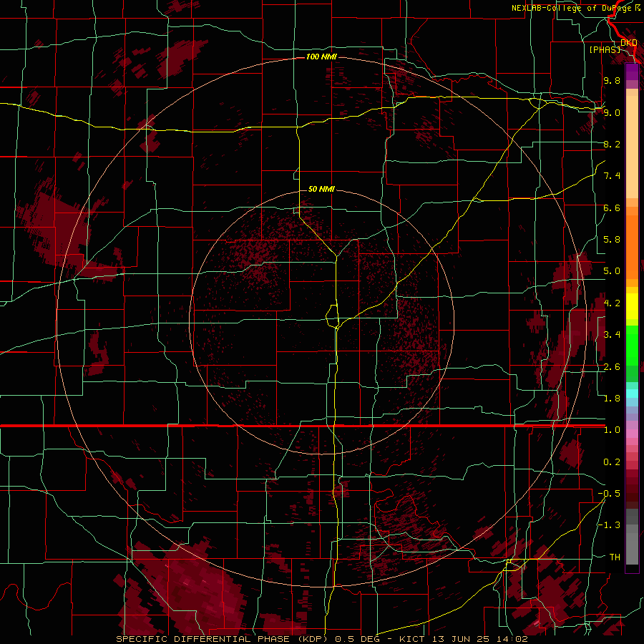Click the DKD label in top-right corner
The image size is (644, 644).
click(x=629, y=42)
